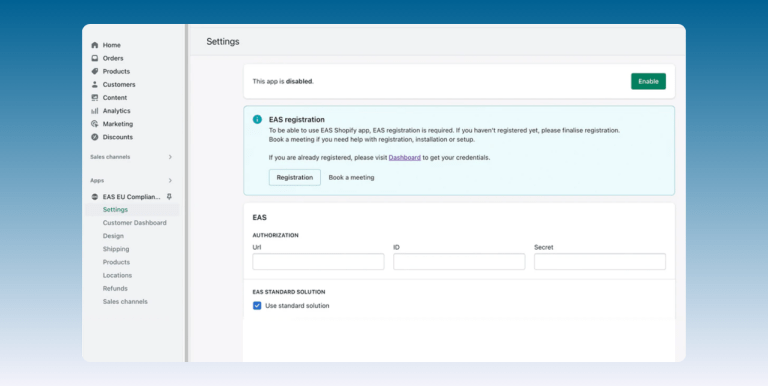Click EAS STANDARD SOLUTION label
The height and width of the screenshot is (386, 768).
[x=289, y=292]
